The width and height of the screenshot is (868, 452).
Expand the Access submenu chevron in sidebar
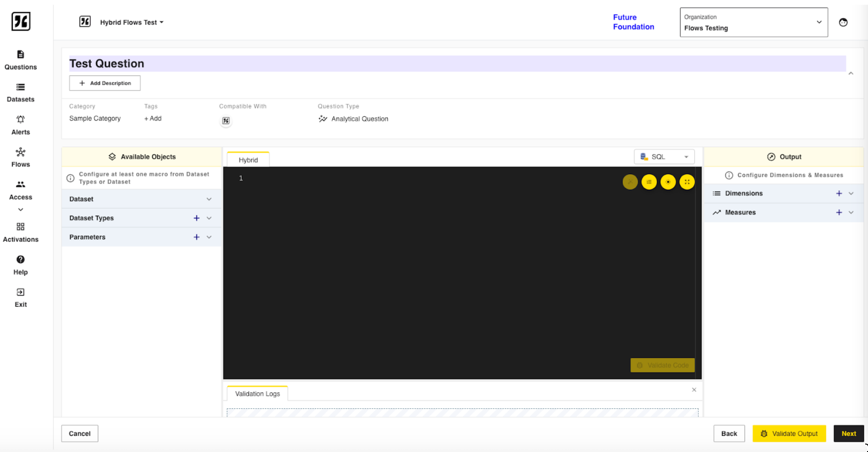point(21,210)
